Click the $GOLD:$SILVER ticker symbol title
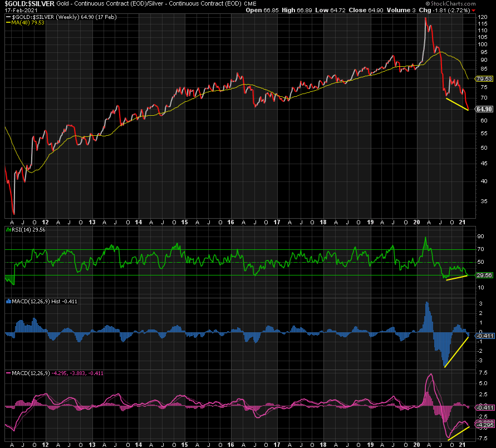This screenshot has width=496, height=448. [29, 4]
